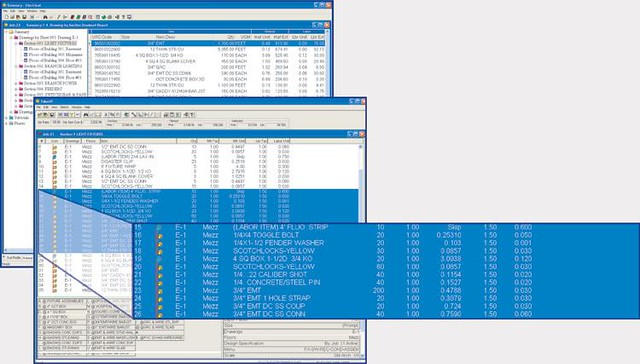Open the Window menu in Takeoff window
640x364 pixels.
(76, 107)
